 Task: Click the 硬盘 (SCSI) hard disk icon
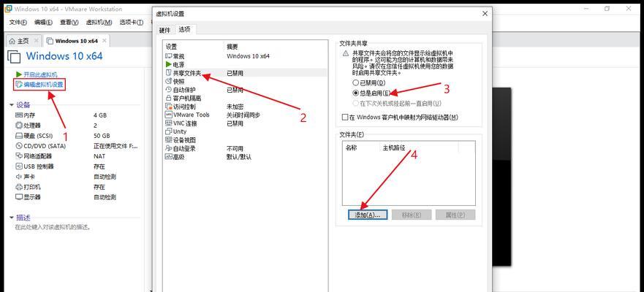click(19, 136)
